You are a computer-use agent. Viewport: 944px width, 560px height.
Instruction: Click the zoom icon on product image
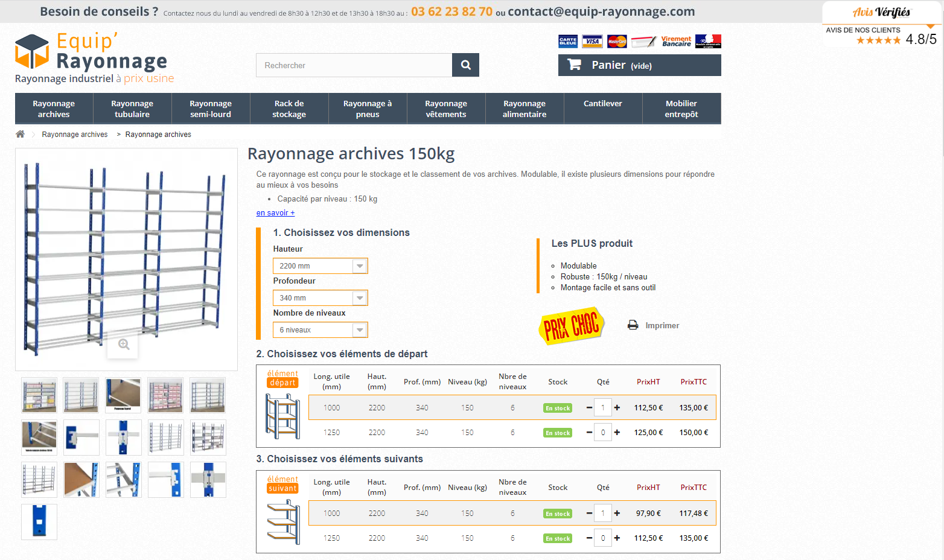pyautogui.click(x=123, y=345)
